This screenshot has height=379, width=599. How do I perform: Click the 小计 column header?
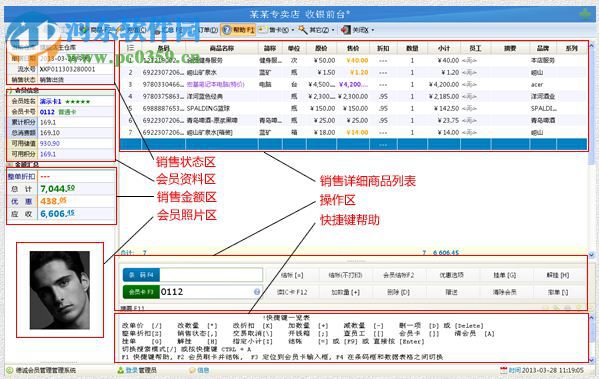444,49
